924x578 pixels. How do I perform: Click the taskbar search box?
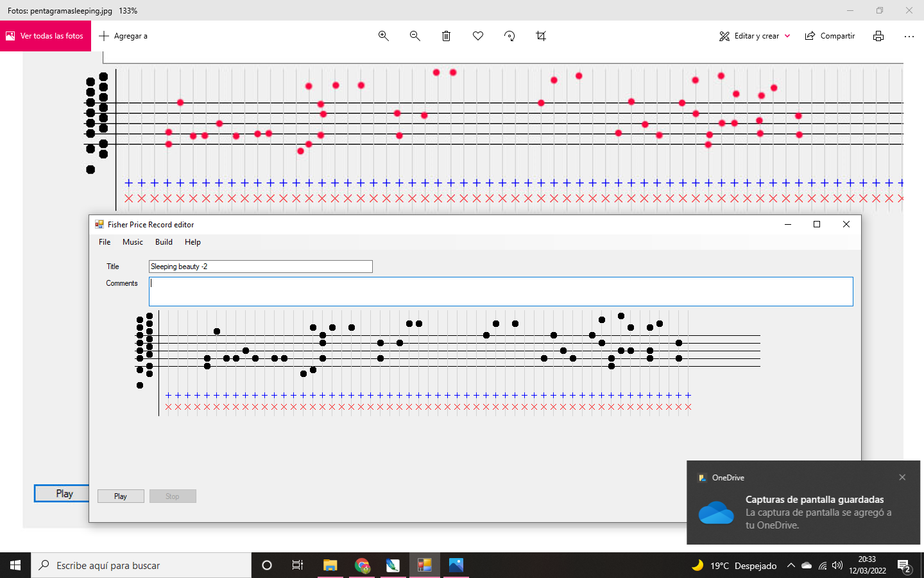pyautogui.click(x=141, y=565)
